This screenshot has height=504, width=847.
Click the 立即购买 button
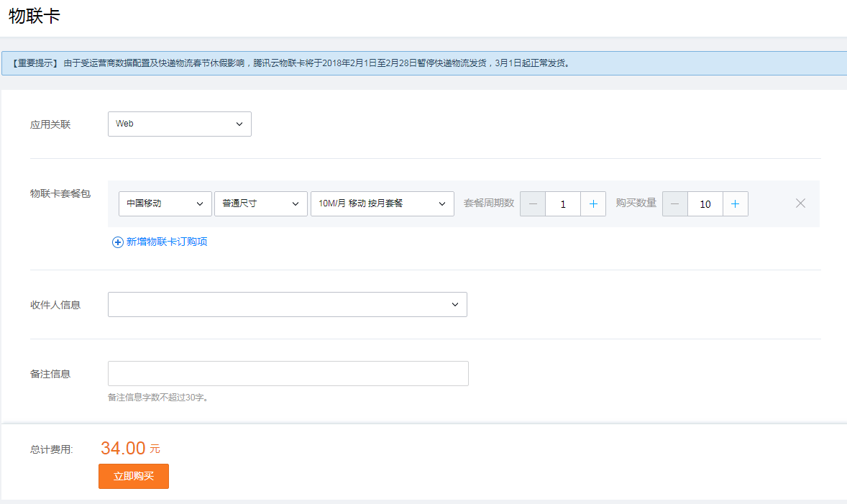click(x=134, y=476)
